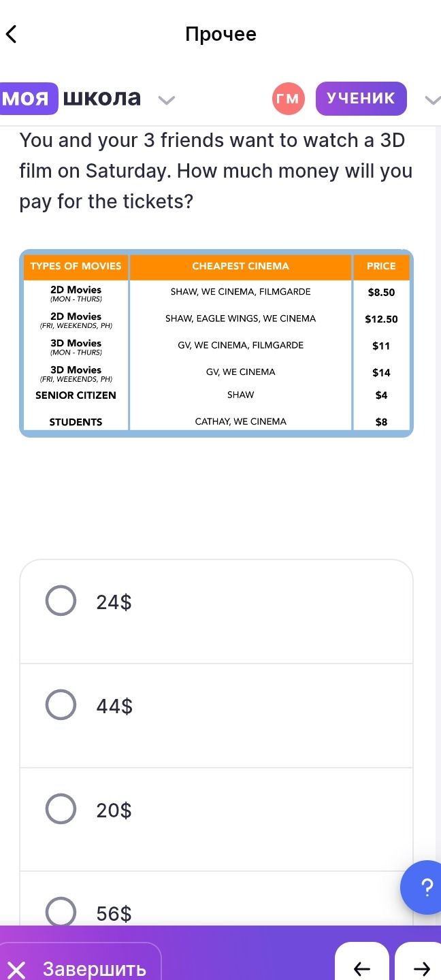Open the movie price table image
441x980 pixels.
pyautogui.click(x=216, y=343)
